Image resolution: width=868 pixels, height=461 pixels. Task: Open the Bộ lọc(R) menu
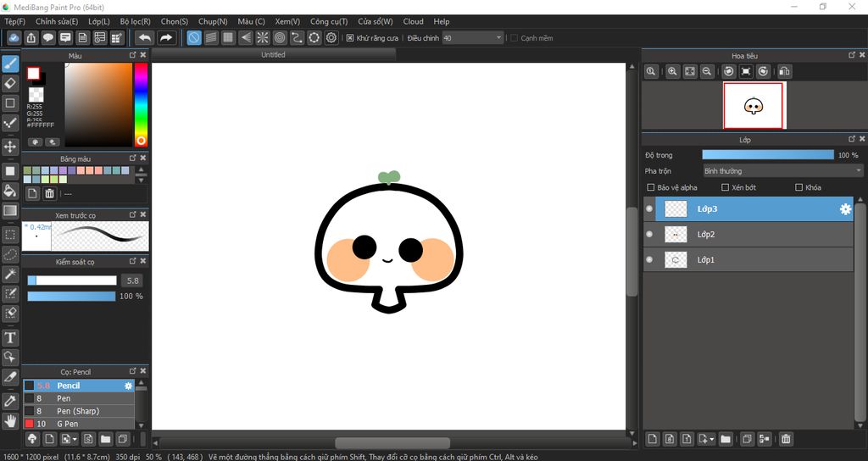click(x=135, y=21)
